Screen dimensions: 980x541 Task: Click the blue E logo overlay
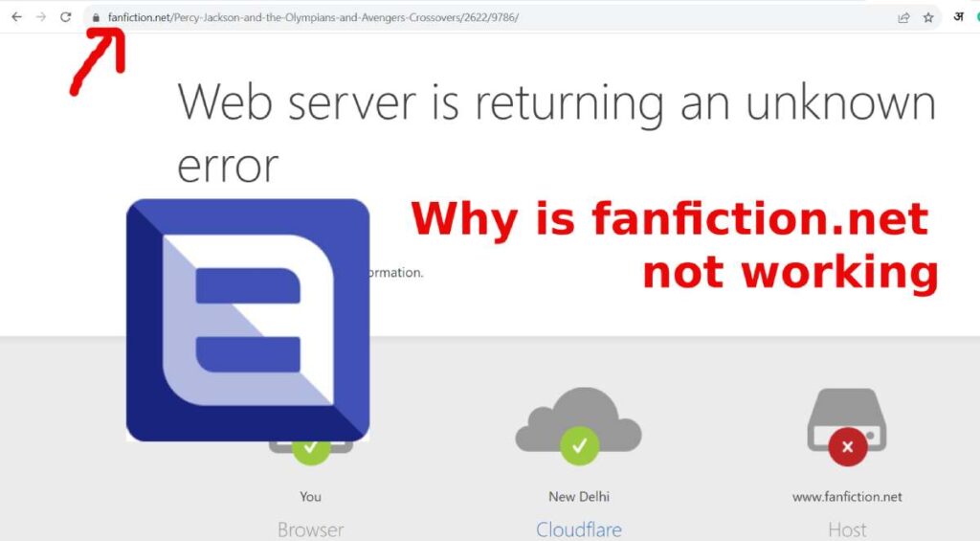tap(248, 320)
